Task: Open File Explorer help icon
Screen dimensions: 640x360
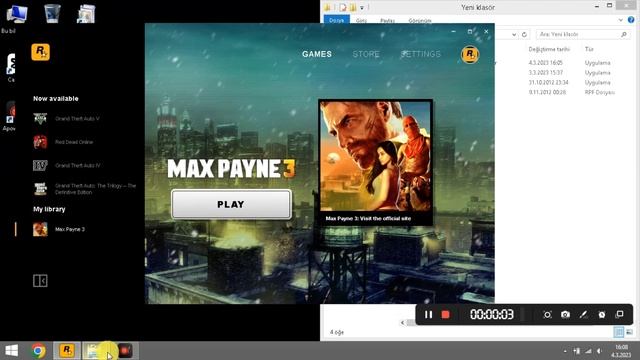Action: click(631, 20)
